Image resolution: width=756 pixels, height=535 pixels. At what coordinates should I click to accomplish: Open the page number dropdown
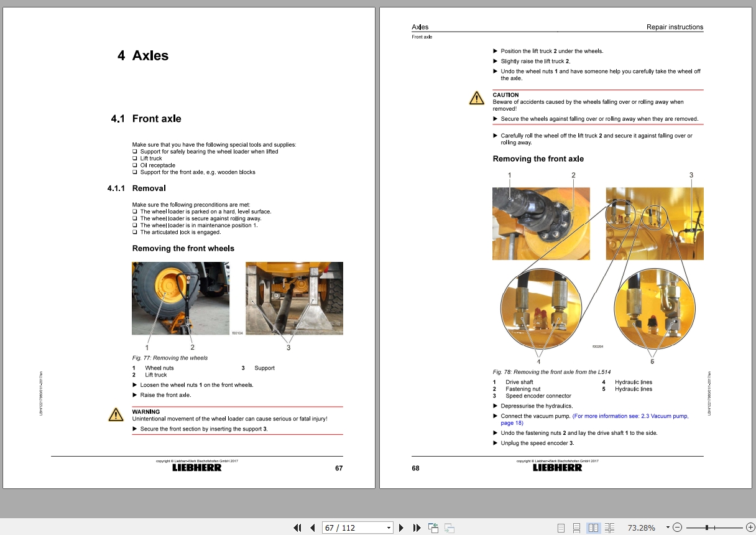[388, 528]
